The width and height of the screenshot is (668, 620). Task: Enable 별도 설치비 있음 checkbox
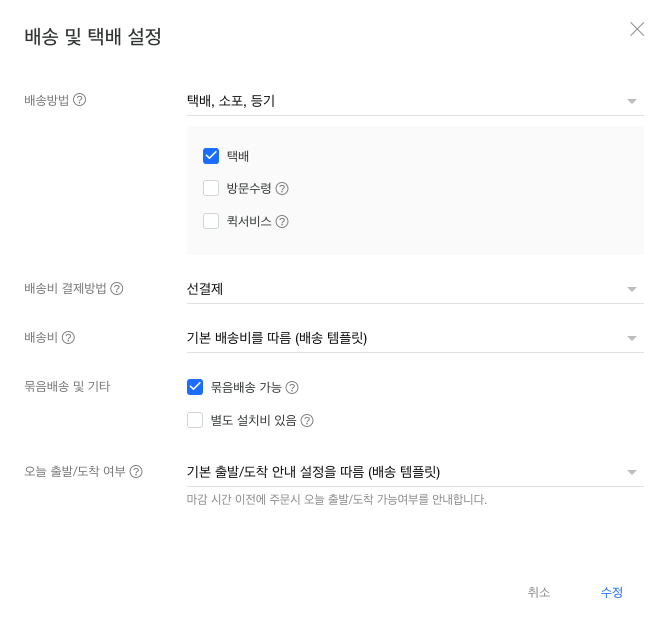click(x=195, y=420)
